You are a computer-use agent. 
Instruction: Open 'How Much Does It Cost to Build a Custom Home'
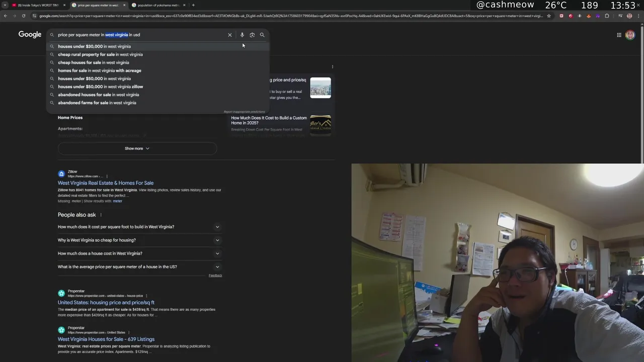point(269,120)
